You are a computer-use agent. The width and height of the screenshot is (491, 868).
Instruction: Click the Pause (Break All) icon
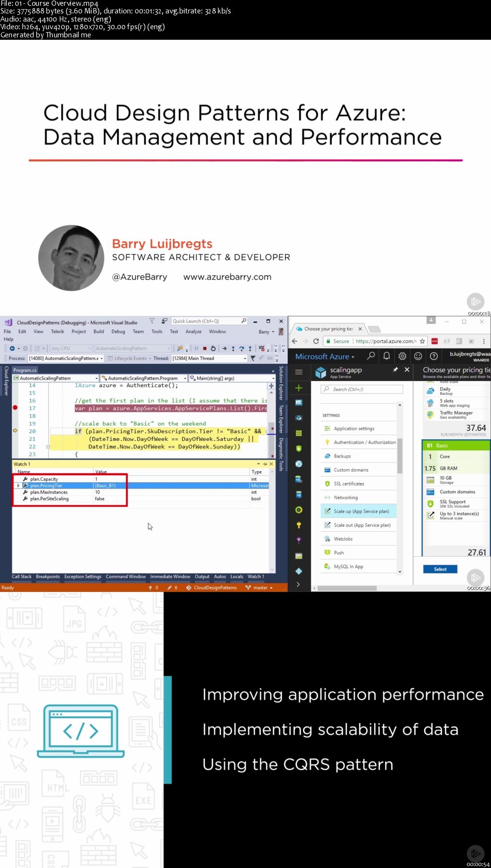(196, 348)
